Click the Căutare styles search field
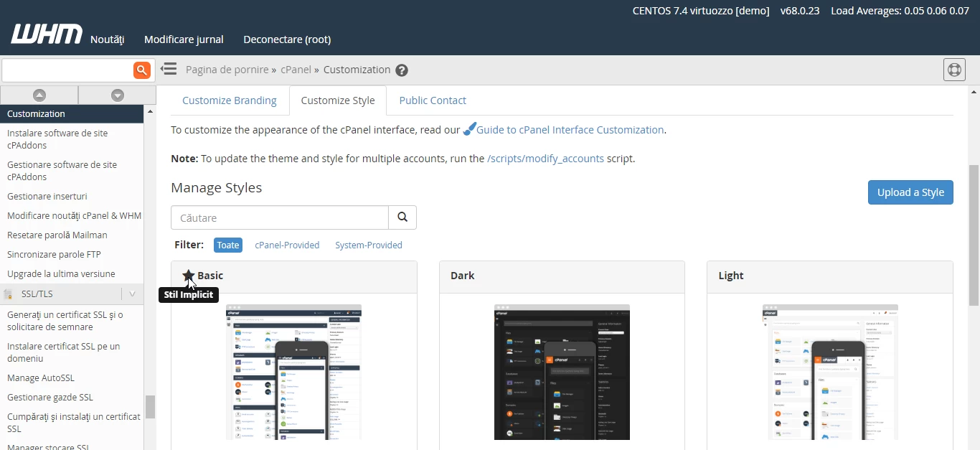The image size is (980, 450). [x=280, y=217]
